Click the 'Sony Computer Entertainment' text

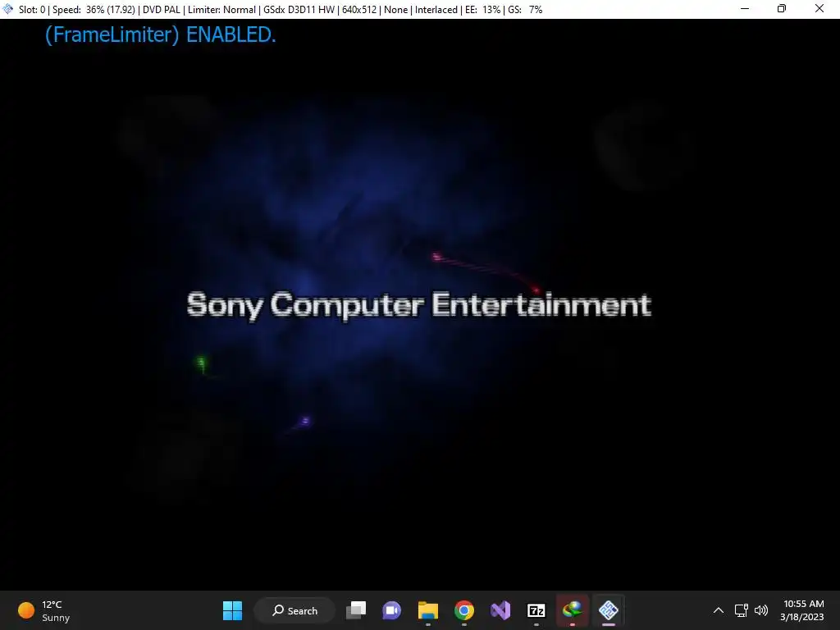click(x=419, y=305)
